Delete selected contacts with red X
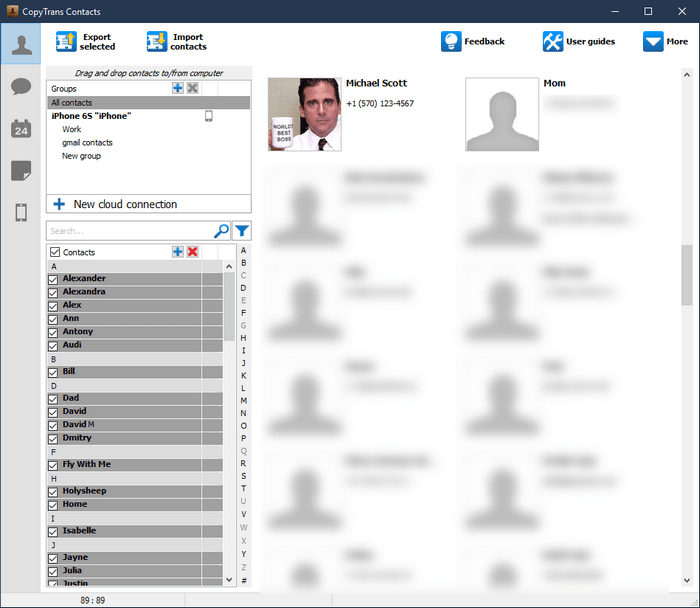This screenshot has height=608, width=700. [193, 252]
